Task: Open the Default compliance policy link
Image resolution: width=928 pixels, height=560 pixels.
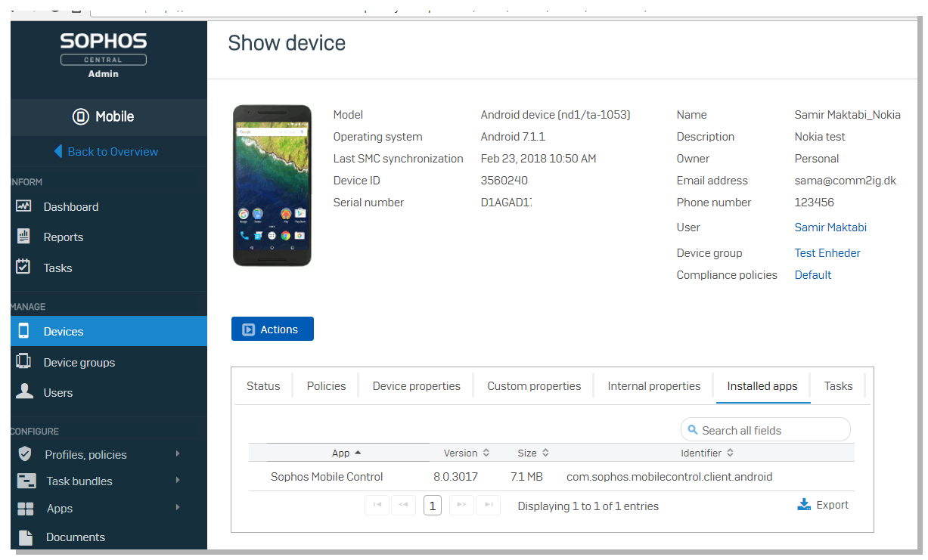Action: pyautogui.click(x=813, y=275)
